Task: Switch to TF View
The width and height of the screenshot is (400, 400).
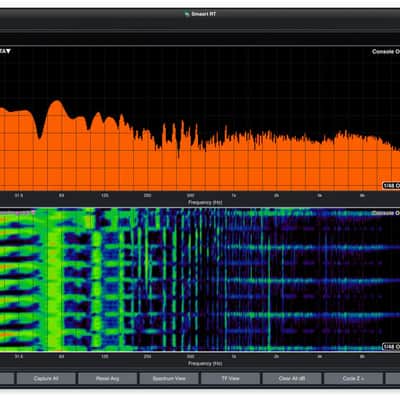Action: click(x=230, y=378)
